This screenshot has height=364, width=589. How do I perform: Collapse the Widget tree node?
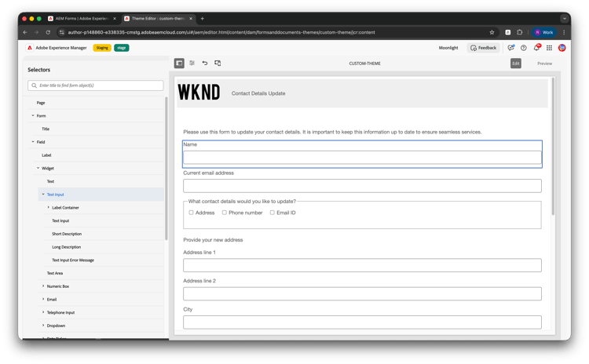tap(38, 168)
